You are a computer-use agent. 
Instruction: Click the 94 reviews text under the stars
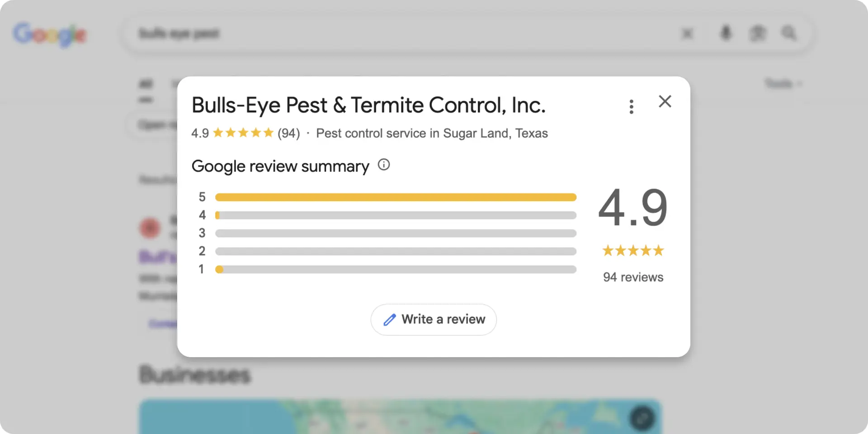(x=633, y=277)
